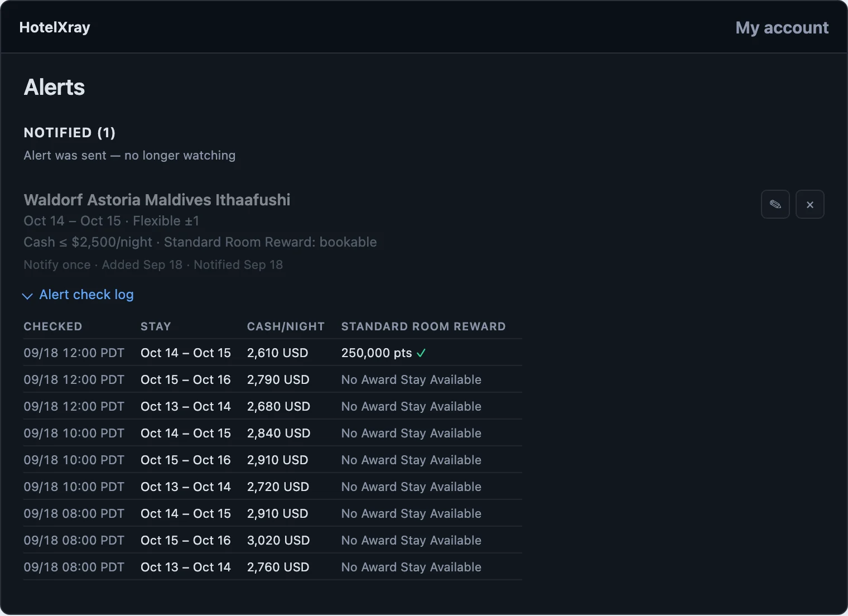Click the 2,760 USD row's Oct 13 – Oct 14 stay
Screen dimensions: 848x616
(186, 567)
